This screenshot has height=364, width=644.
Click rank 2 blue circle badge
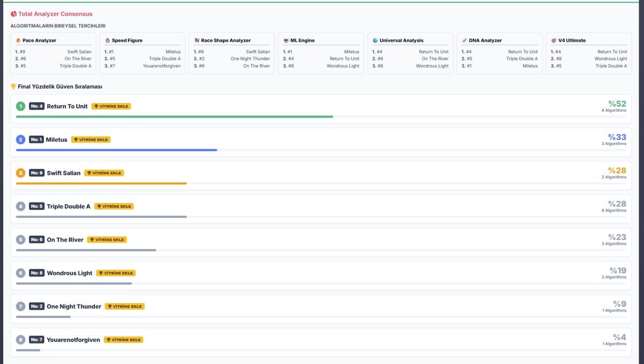(20, 140)
